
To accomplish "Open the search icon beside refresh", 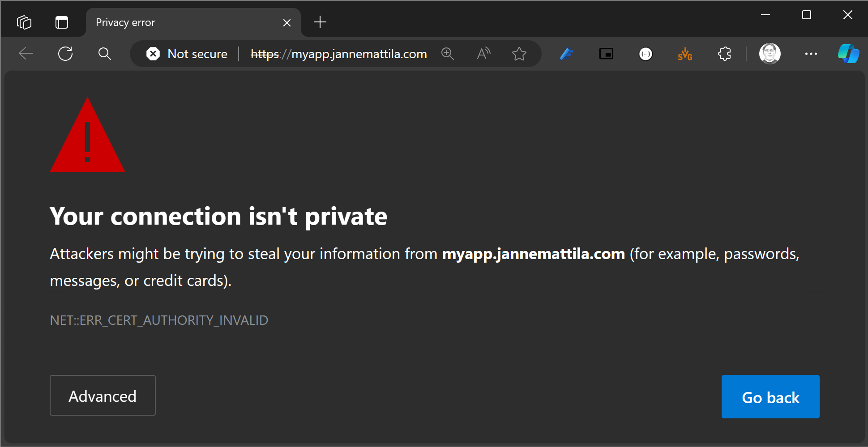I will point(105,54).
